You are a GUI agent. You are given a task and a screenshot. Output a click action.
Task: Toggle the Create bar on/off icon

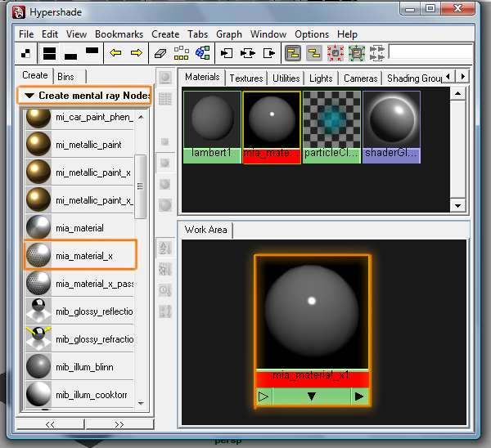[25, 53]
